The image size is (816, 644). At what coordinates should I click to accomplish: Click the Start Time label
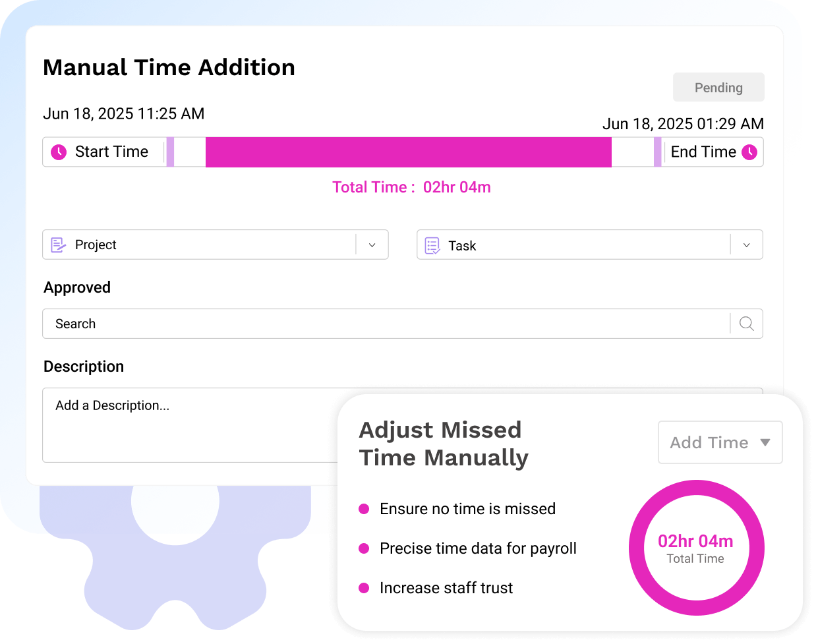point(111,152)
